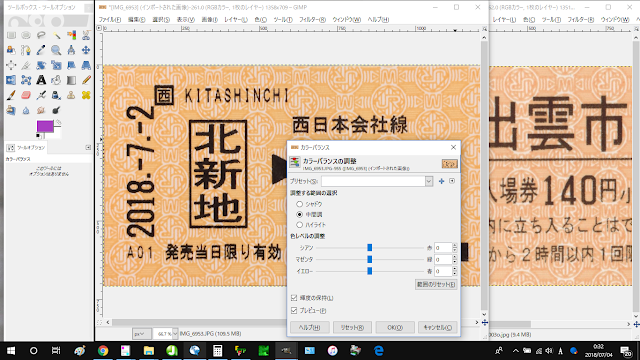Select the Rectangle Select tool
The width and height of the screenshot is (640, 360).
pyautogui.click(x=11, y=36)
